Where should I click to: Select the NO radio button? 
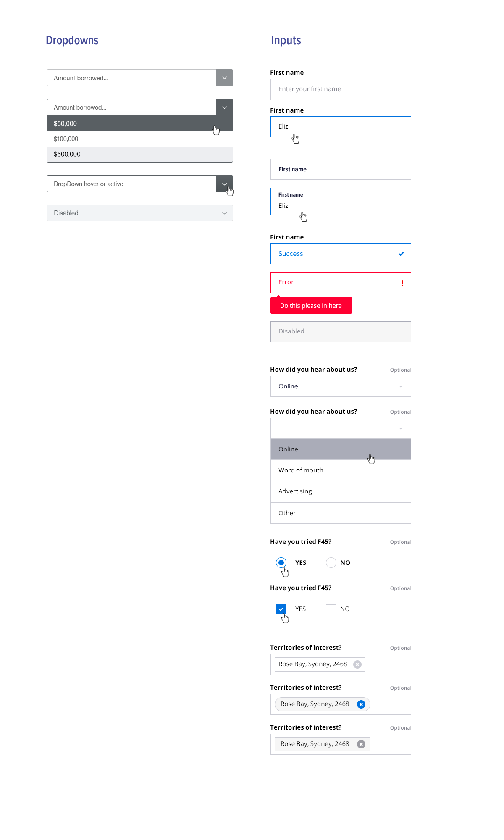pos(331,562)
